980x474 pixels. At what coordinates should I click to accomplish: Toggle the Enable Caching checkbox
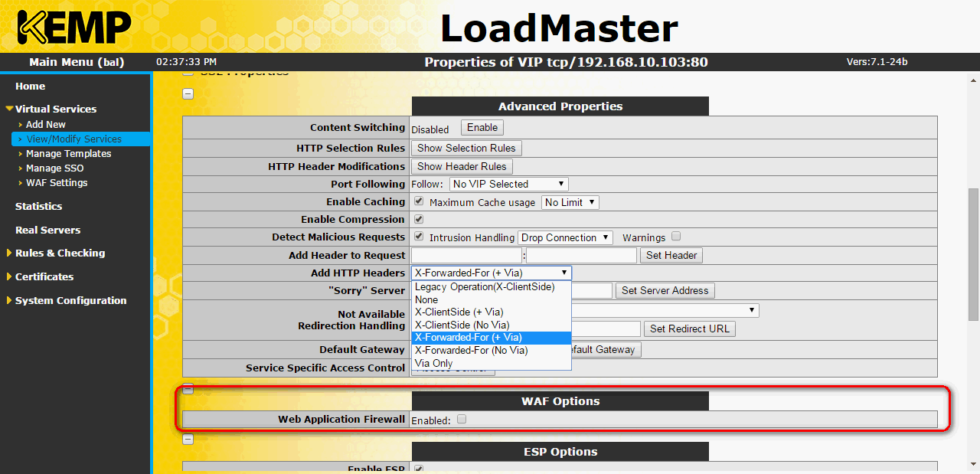coord(419,201)
